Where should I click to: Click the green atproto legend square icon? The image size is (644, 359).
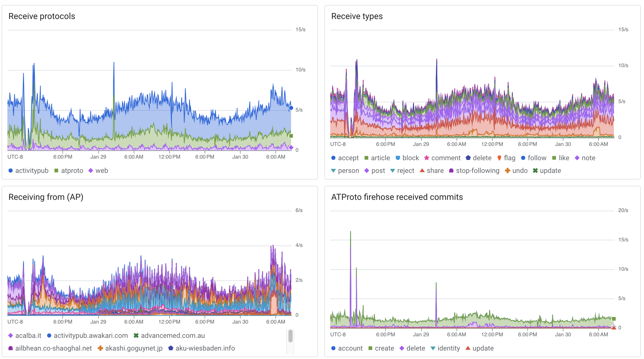56,171
